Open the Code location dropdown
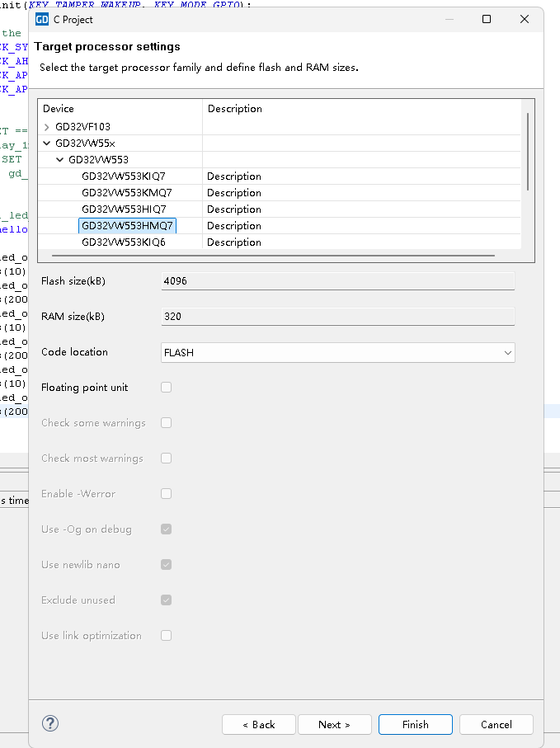This screenshot has width=560, height=748. click(338, 353)
